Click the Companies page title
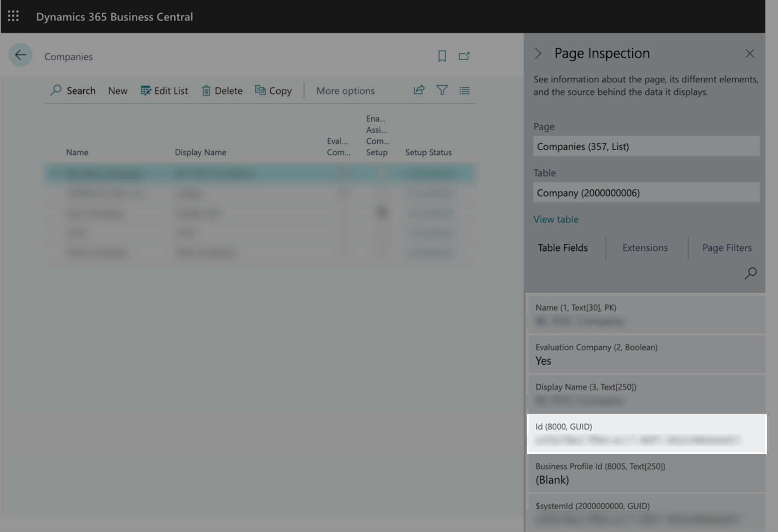Image resolution: width=778 pixels, height=532 pixels. tap(69, 56)
